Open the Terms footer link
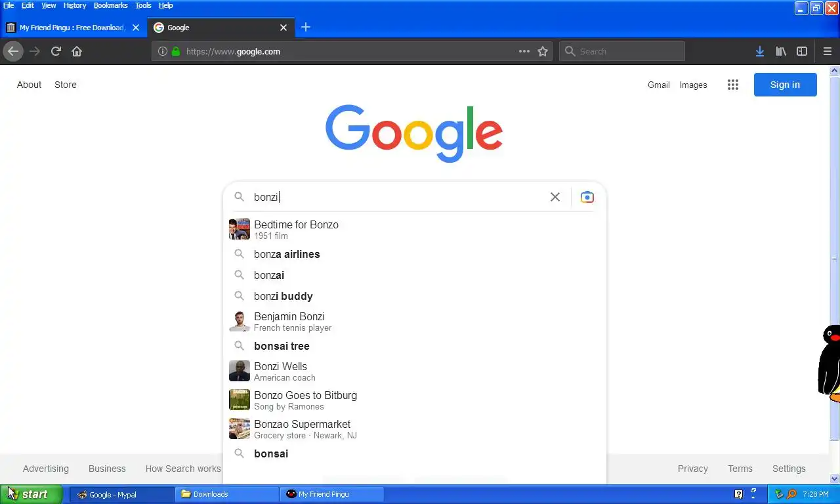 (740, 469)
